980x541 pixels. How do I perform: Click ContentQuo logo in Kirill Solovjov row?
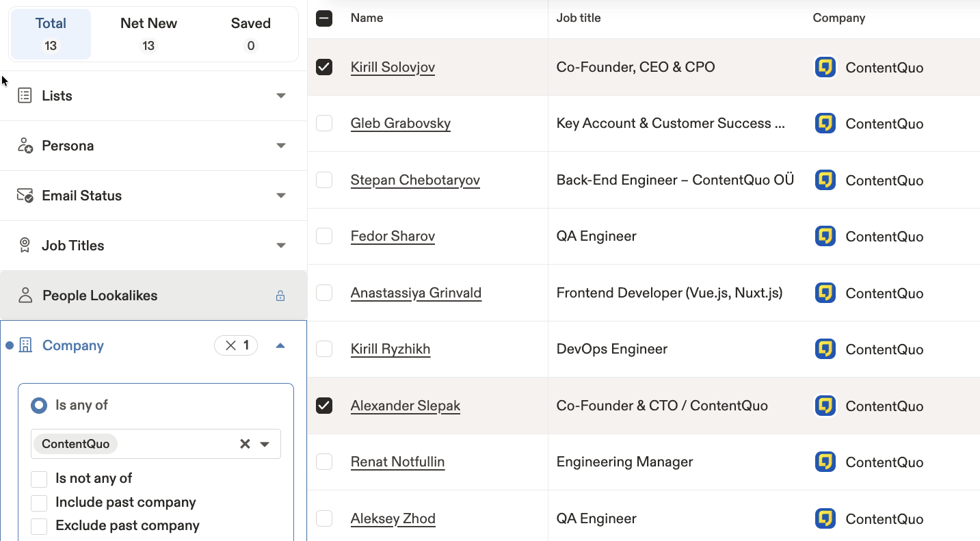click(825, 67)
